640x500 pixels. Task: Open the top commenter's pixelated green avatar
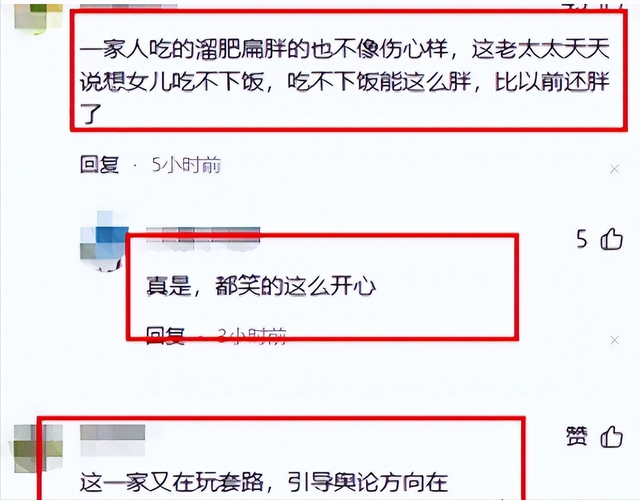click(x=39, y=16)
